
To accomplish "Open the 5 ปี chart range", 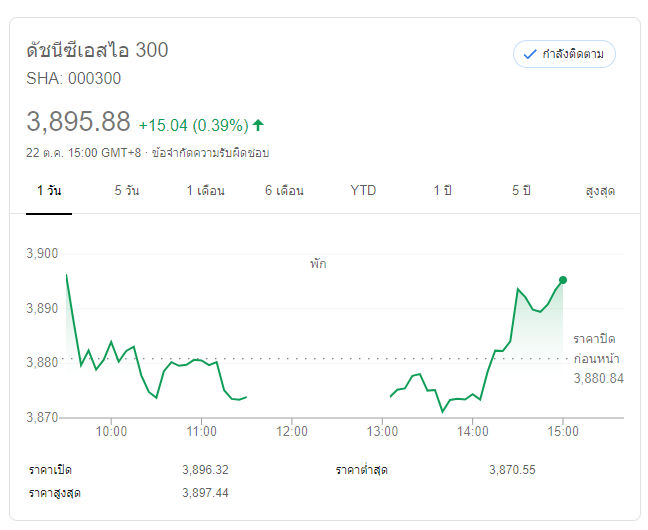I will [521, 191].
